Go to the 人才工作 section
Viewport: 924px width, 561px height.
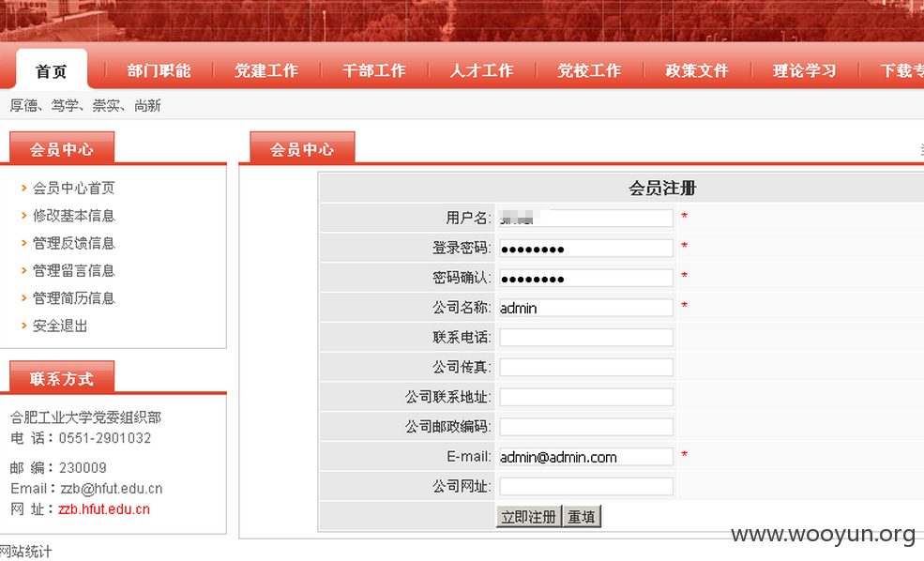[x=482, y=70]
